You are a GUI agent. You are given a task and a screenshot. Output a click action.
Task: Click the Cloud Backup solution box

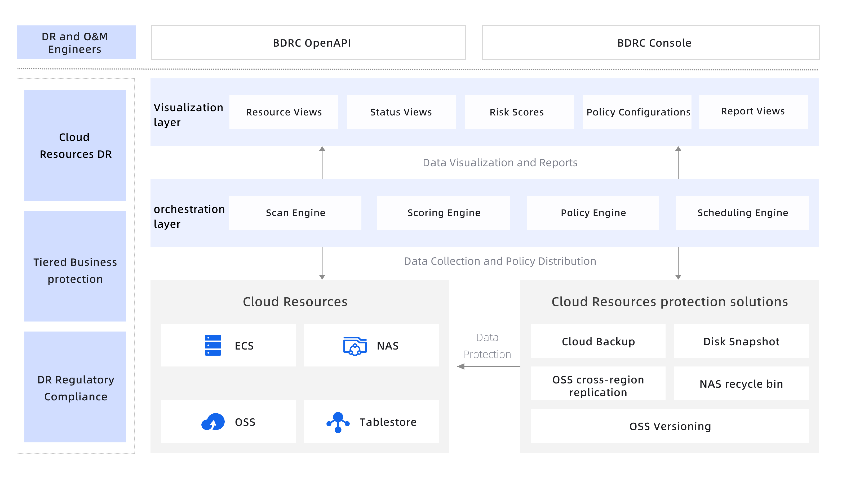pyautogui.click(x=598, y=341)
